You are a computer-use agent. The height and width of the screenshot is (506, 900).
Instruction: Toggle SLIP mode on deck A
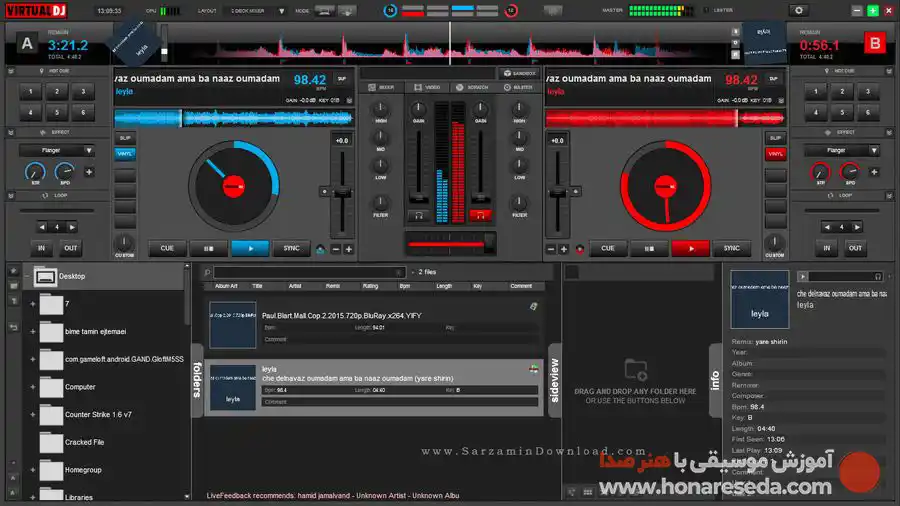(125, 138)
